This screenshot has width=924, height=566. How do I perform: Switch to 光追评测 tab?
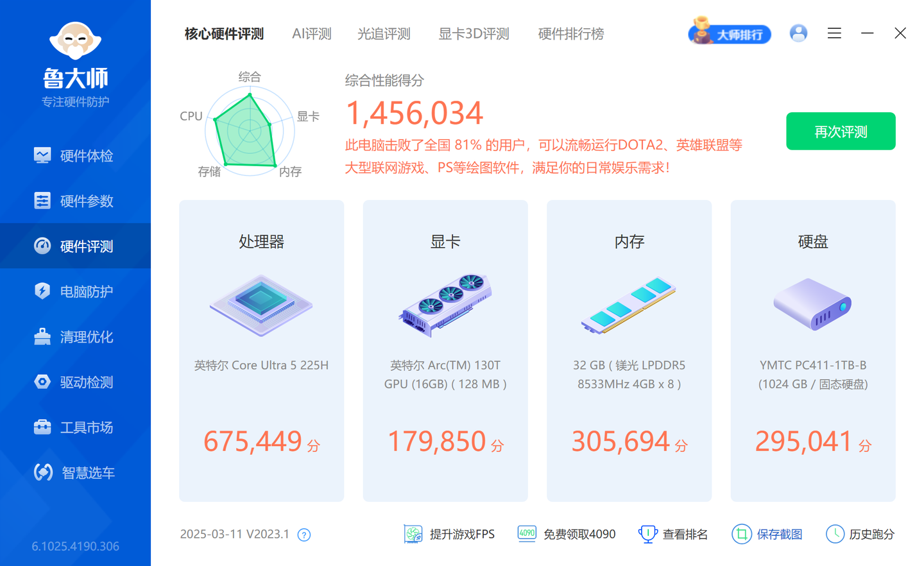pos(384,34)
